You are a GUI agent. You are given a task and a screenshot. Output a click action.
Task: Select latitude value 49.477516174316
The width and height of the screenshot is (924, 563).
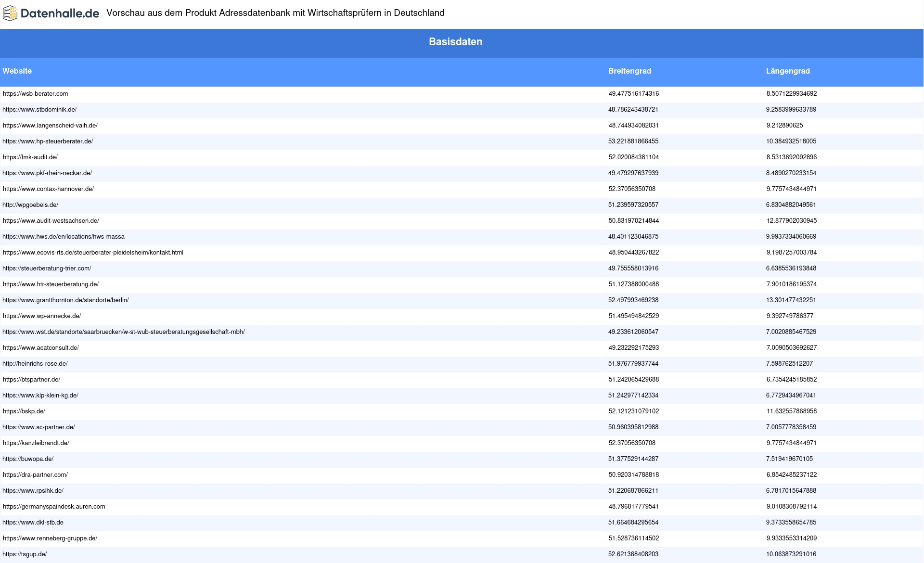634,94
